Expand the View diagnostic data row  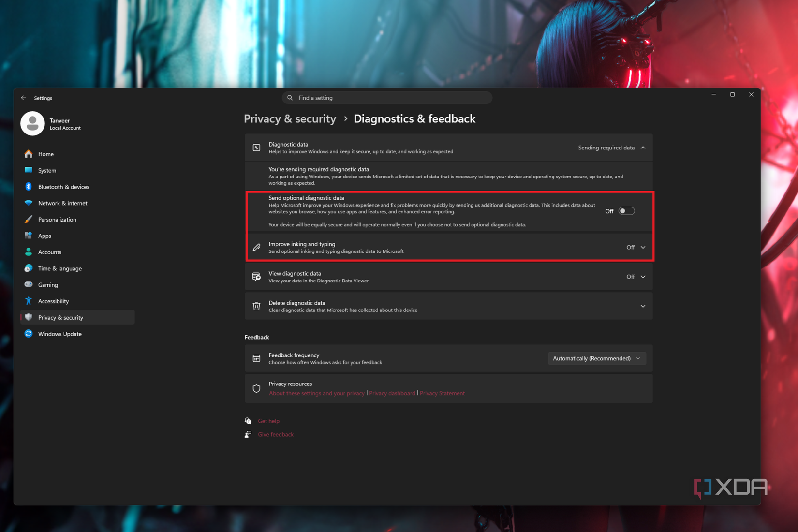click(x=449, y=277)
